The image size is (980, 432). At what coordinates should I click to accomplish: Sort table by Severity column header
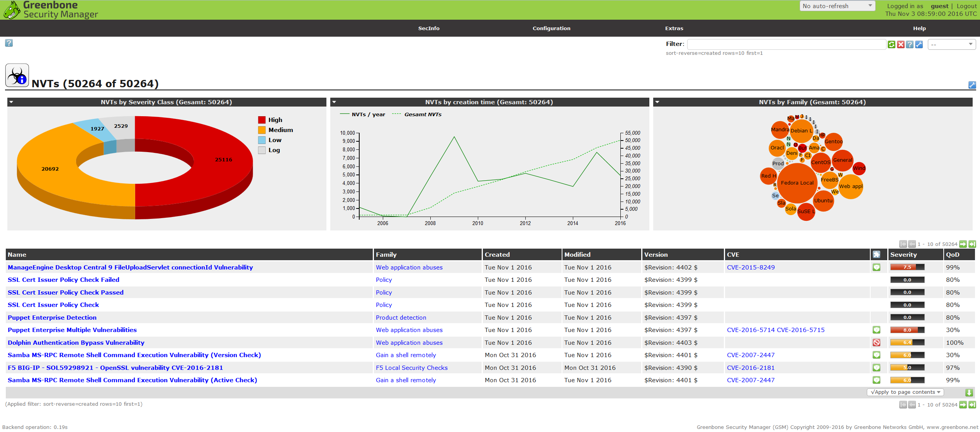coord(903,254)
